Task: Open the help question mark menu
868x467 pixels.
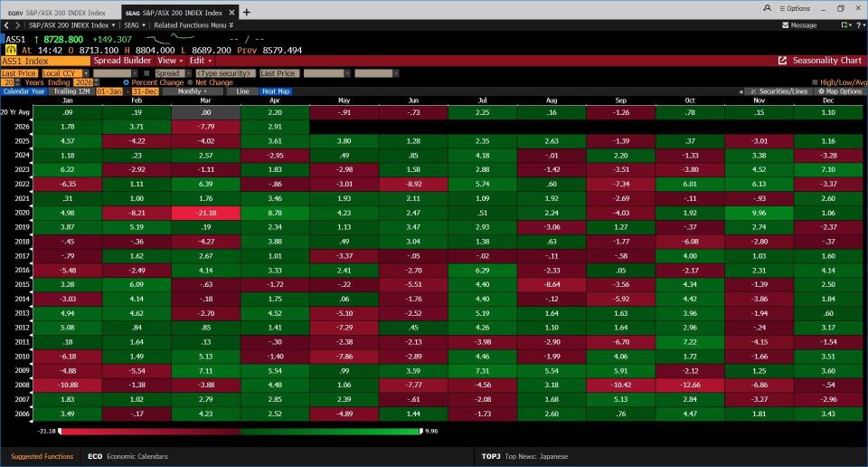Action: [860, 25]
